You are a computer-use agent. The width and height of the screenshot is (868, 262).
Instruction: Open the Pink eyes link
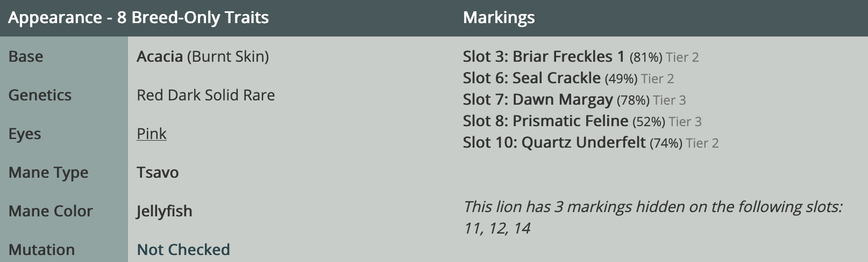[x=152, y=134]
